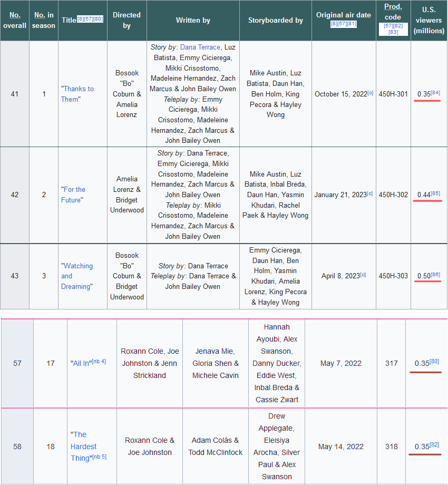Click citation [80] next to All In viewers
The width and height of the screenshot is (448, 485).
pyautogui.click(x=434, y=361)
